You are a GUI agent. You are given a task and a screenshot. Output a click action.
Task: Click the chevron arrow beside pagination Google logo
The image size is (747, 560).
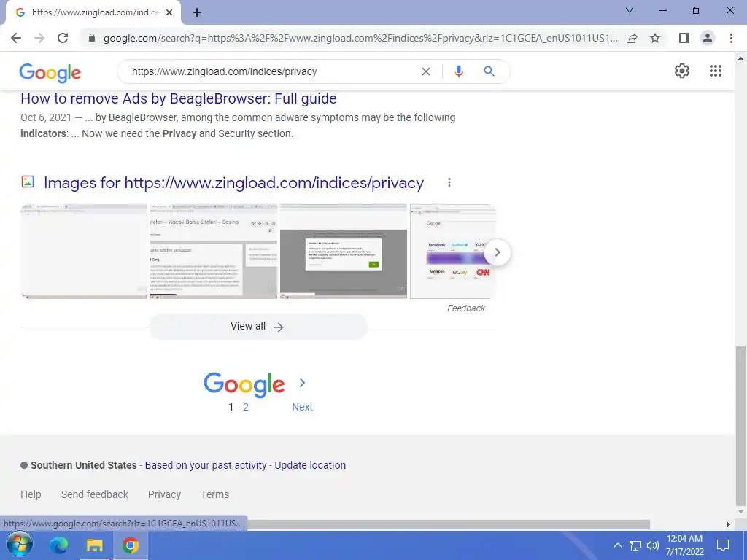pos(302,383)
